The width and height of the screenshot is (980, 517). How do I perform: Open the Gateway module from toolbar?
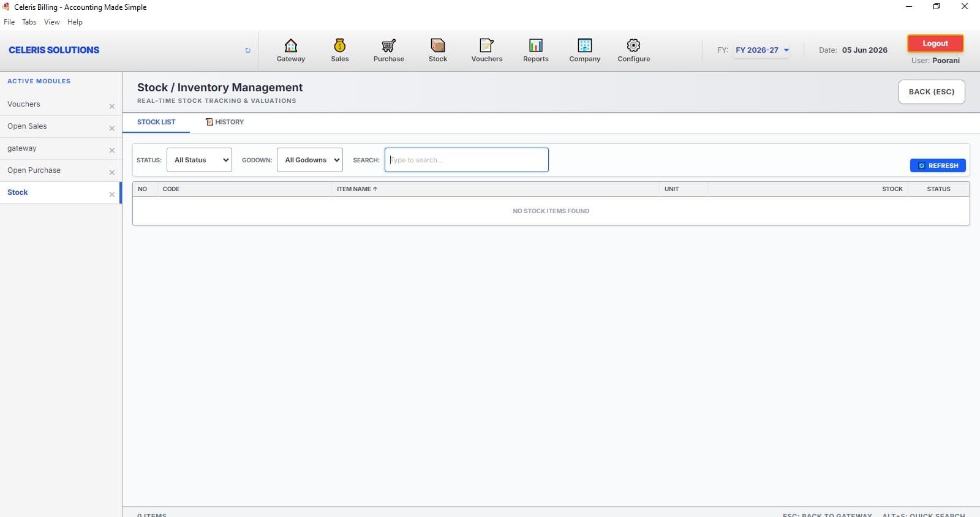(291, 50)
